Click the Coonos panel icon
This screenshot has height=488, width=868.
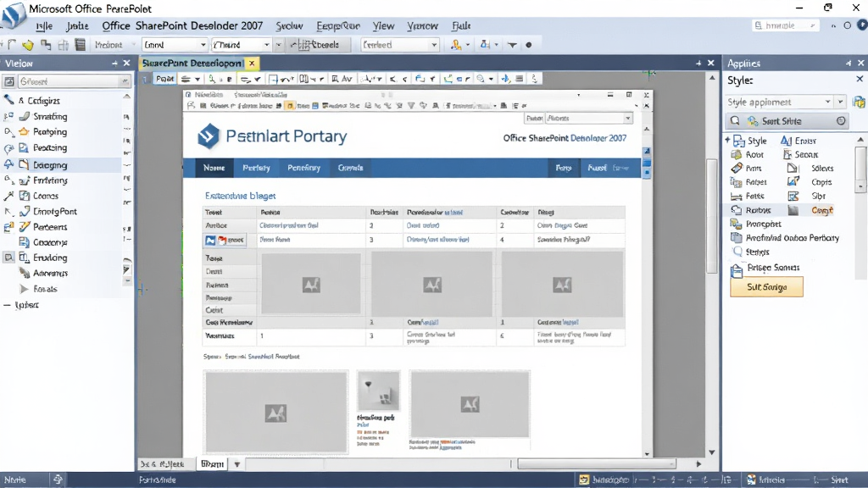(25, 196)
